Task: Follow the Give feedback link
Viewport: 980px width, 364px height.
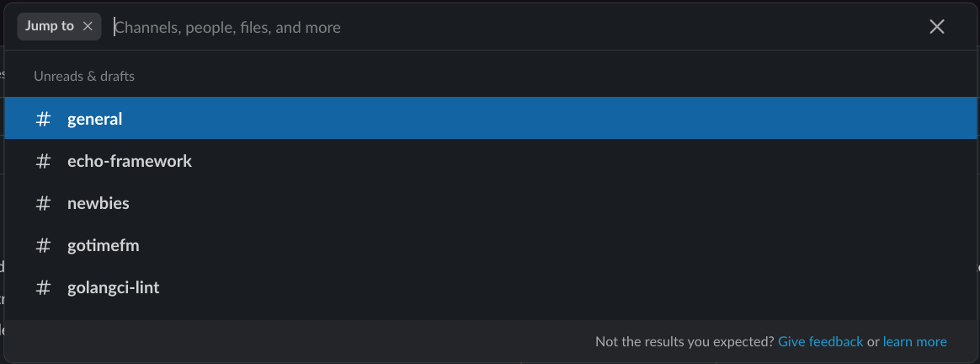Action: point(820,341)
